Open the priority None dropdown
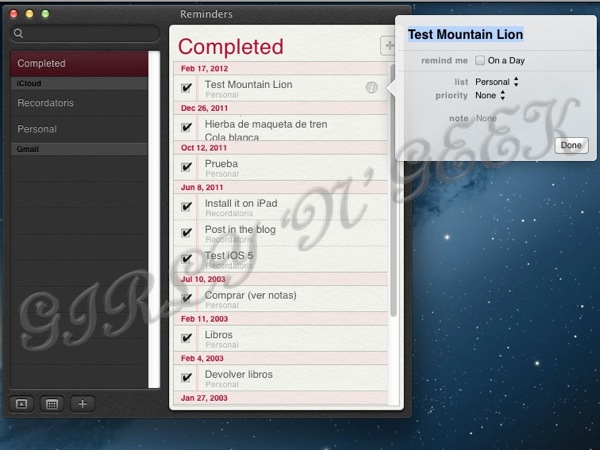Screen dimensions: 600x450 coord(490,95)
